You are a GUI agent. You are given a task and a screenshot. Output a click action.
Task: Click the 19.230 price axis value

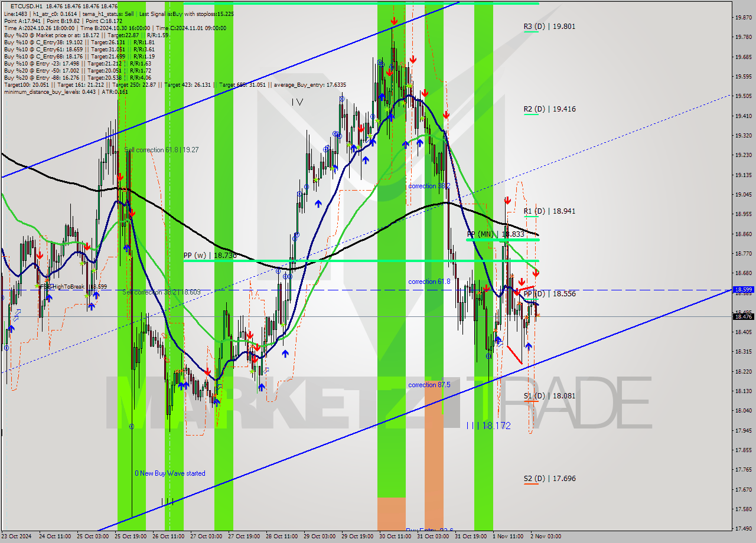pos(743,155)
